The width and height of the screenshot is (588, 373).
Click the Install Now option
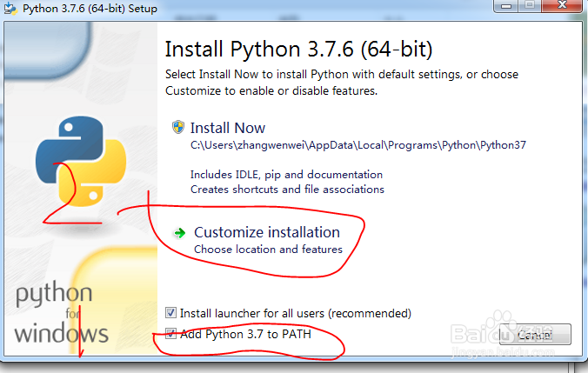[x=228, y=128]
